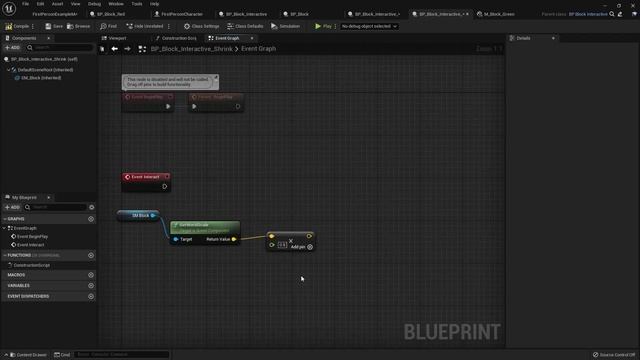Click the My Blueprint search field
This screenshot has width=640, height=360.
(55, 207)
